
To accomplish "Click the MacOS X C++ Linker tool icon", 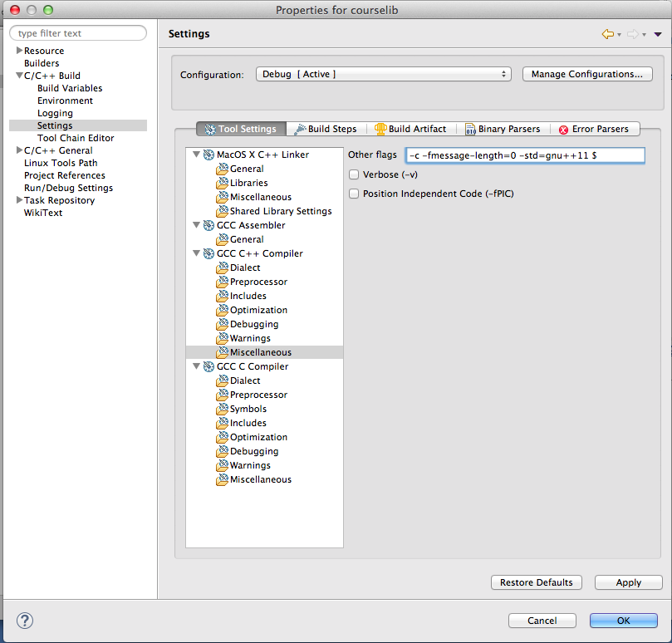I will pyautogui.click(x=207, y=154).
